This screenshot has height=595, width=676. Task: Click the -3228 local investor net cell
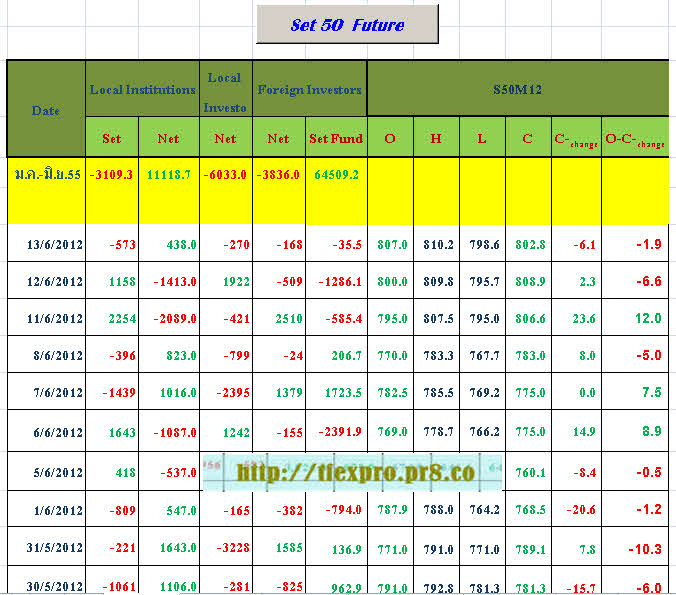[x=227, y=549]
